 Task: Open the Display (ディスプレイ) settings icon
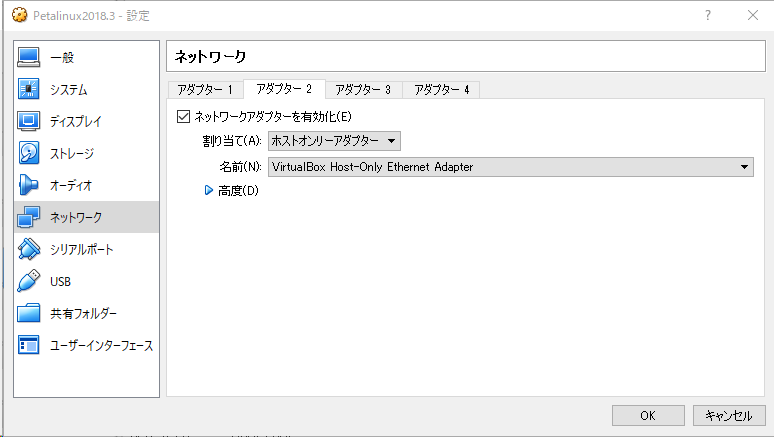(29, 122)
